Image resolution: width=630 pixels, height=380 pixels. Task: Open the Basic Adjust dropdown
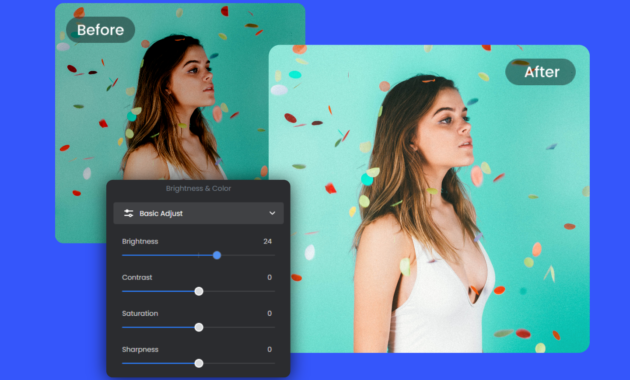[198, 213]
